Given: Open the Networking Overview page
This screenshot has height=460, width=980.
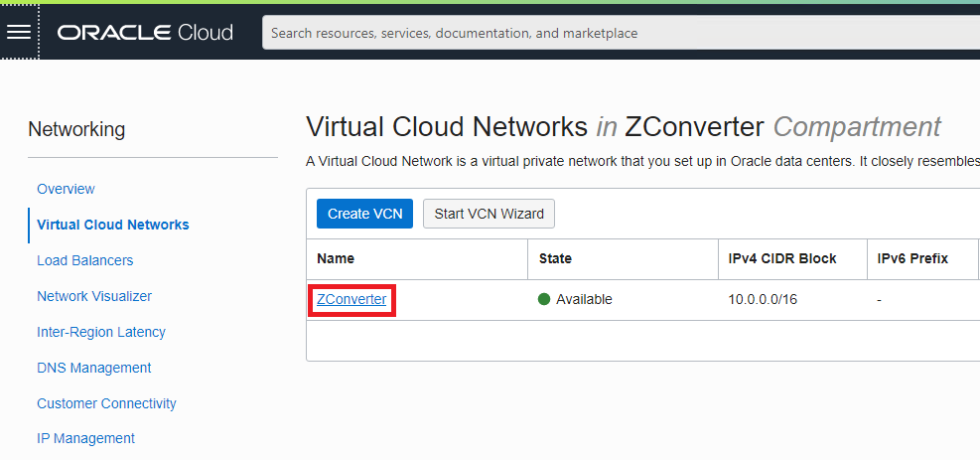Looking at the screenshot, I should (66, 189).
